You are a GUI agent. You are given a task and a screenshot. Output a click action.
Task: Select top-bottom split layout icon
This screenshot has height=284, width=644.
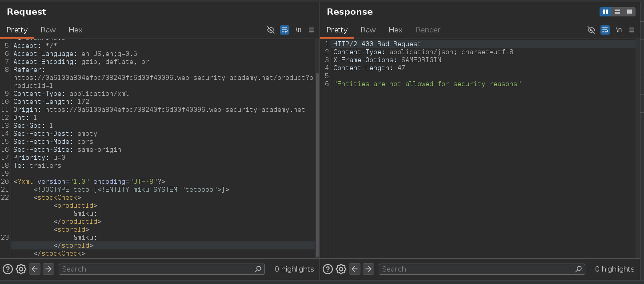tap(617, 12)
